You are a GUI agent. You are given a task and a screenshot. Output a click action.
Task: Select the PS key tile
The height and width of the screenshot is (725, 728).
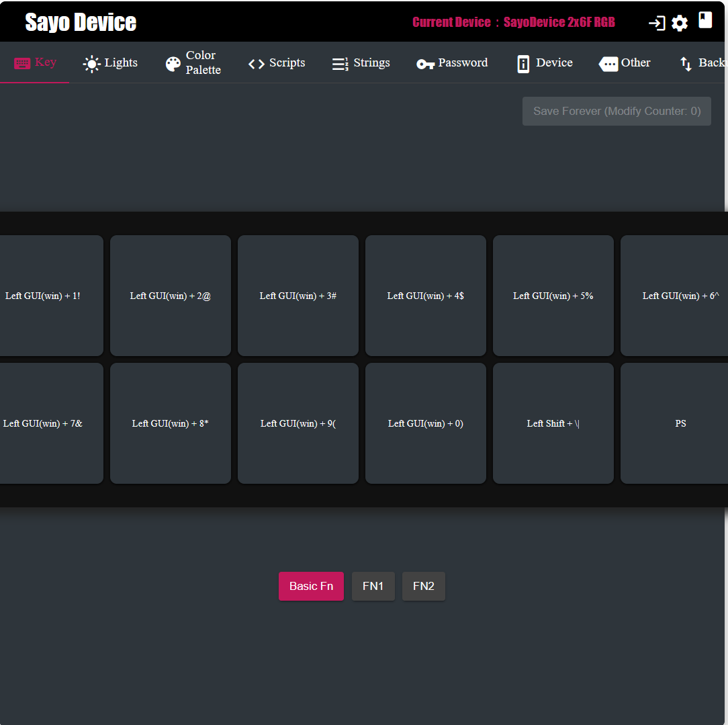coord(674,423)
